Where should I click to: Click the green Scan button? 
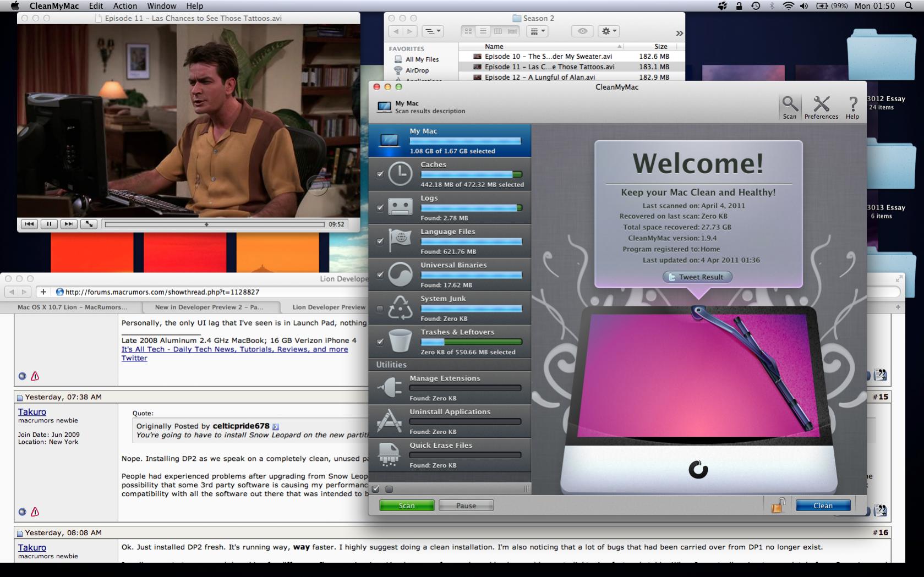coord(407,505)
